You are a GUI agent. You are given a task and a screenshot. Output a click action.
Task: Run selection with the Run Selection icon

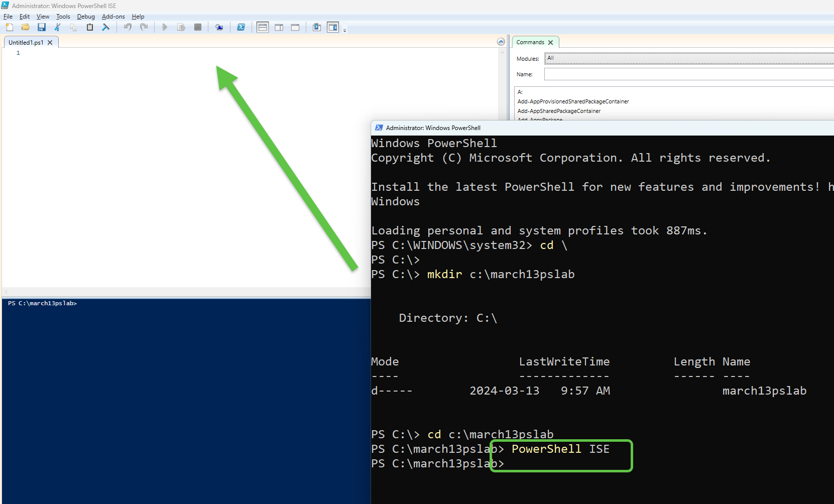coord(181,27)
